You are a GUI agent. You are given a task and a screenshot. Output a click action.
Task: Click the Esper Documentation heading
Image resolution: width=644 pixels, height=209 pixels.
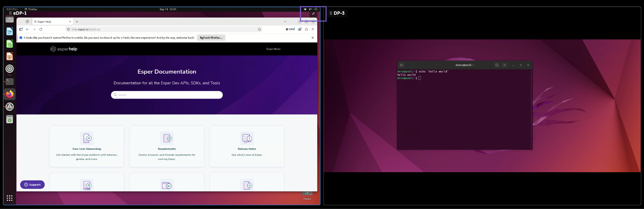coord(167,72)
